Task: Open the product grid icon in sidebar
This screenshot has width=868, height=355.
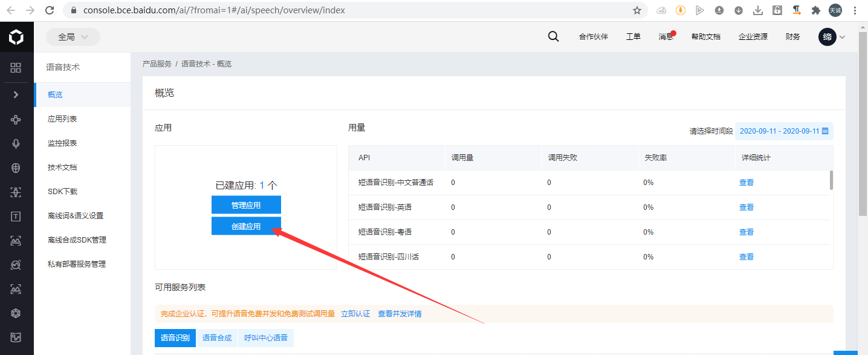Action: pyautogui.click(x=16, y=68)
